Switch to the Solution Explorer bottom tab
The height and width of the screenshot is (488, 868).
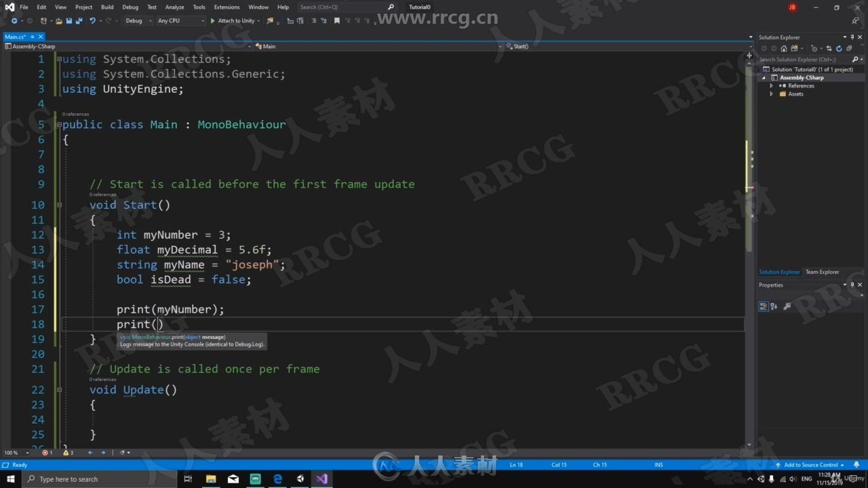click(779, 272)
